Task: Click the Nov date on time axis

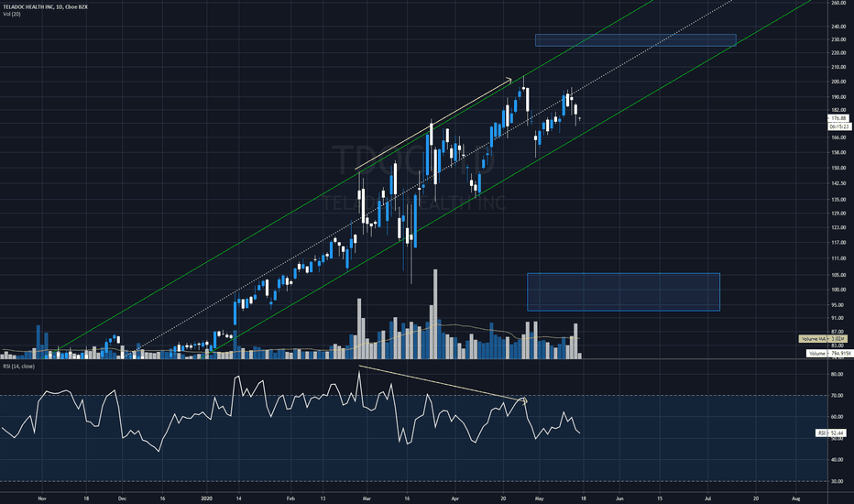Action: pos(42,499)
